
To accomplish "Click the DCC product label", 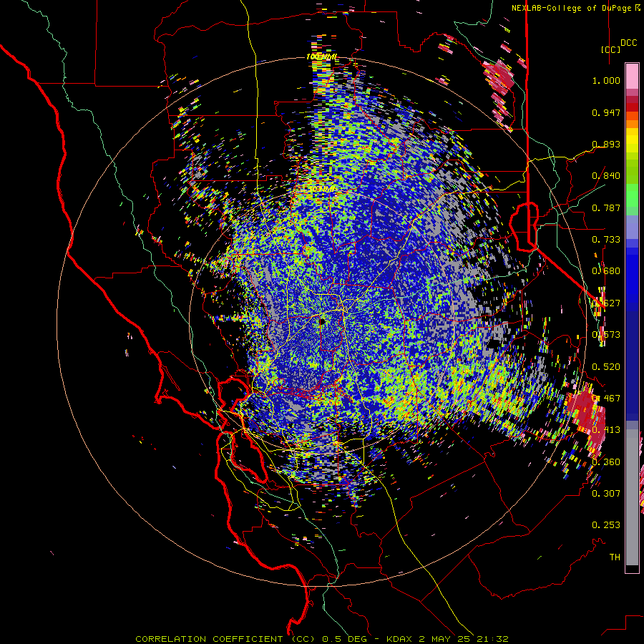I will [628, 43].
